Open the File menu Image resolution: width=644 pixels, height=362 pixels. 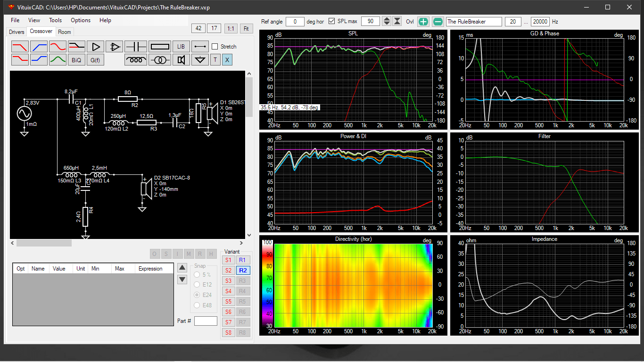(x=15, y=20)
